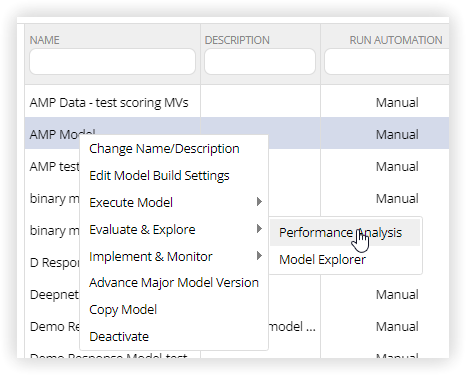Sort by the DESCRIPTION column header
The image size is (466, 375).
click(x=237, y=40)
